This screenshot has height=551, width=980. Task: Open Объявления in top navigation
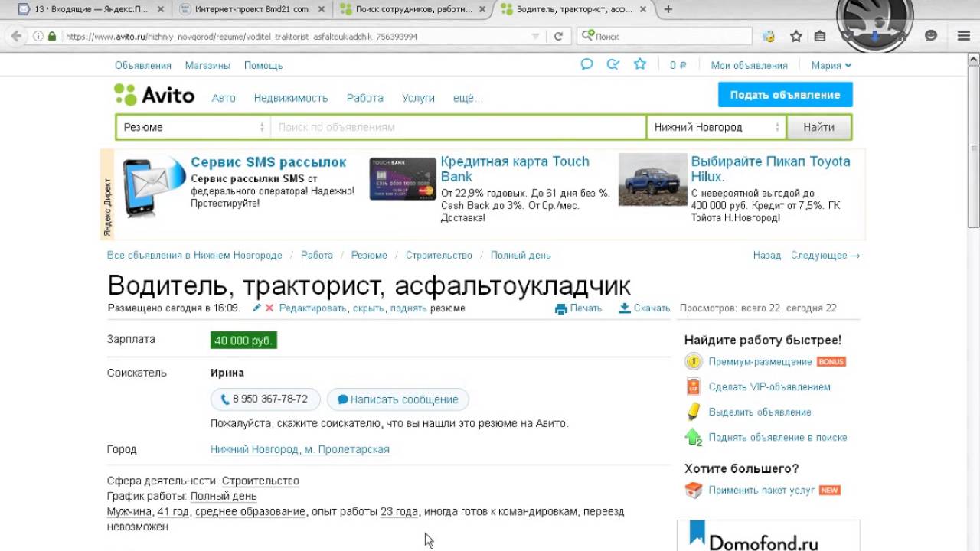tap(143, 65)
